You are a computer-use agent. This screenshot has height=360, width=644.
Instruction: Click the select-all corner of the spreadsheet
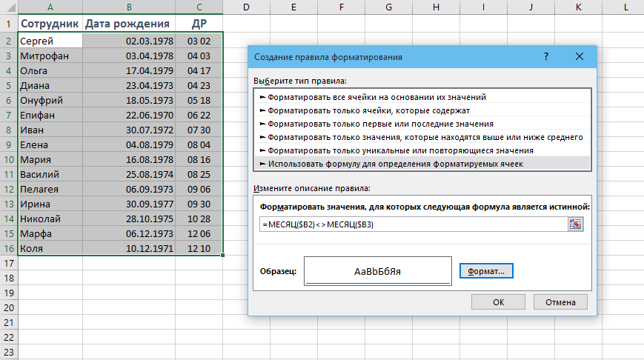pyautogui.click(x=8, y=7)
